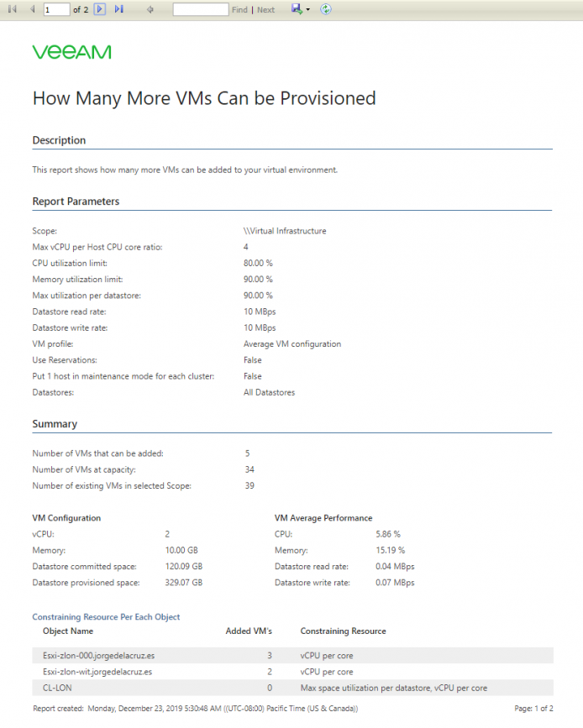The width and height of the screenshot is (583, 728).
Task: Go back to parent report arrow
Action: [x=150, y=9]
